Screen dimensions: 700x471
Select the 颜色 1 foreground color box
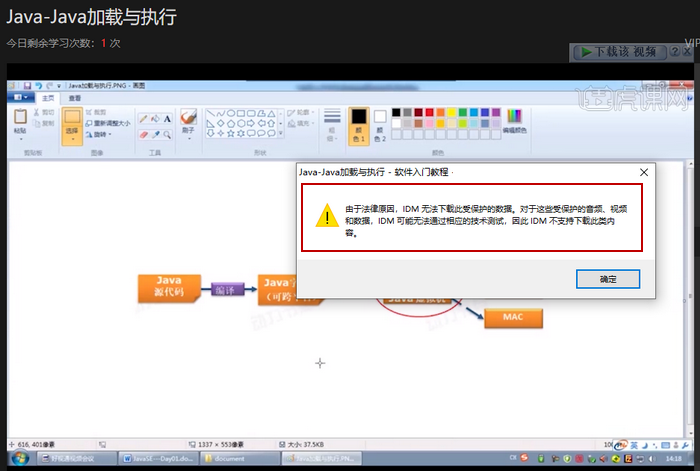tap(358, 125)
